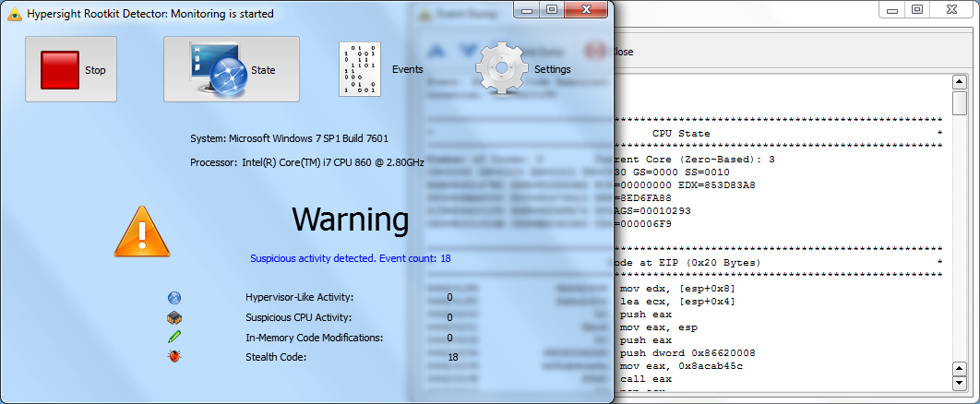Stop monitoring with the red Stop button
Image resolution: width=980 pixels, height=404 pixels.
tap(71, 69)
